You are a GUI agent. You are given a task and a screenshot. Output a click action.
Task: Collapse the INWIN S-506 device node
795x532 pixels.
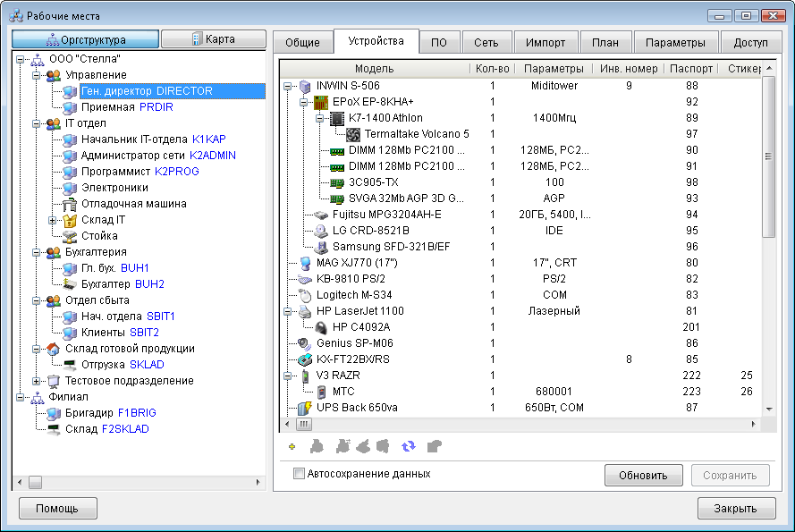[288, 86]
